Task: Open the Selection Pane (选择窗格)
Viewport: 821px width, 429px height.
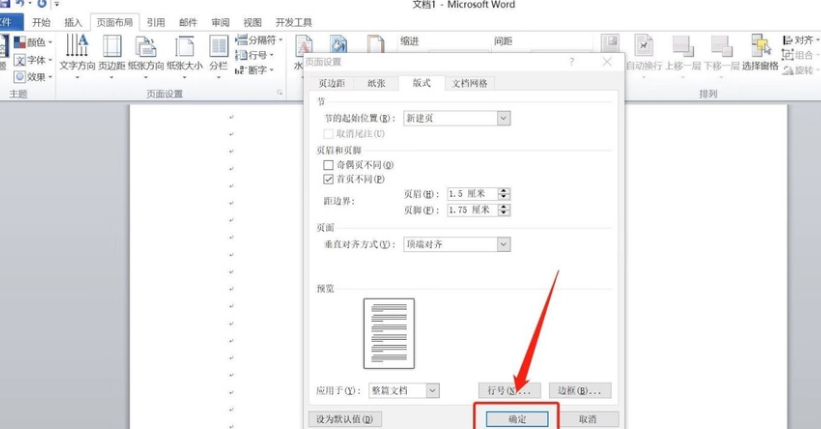Action: pos(760,52)
